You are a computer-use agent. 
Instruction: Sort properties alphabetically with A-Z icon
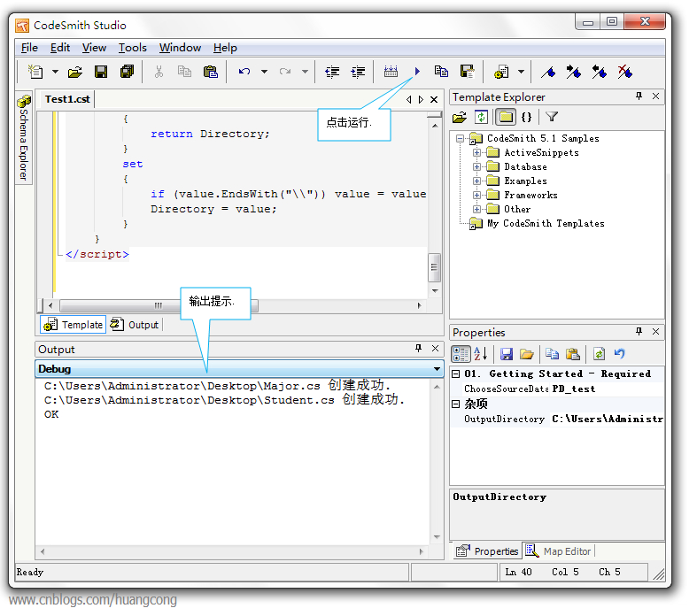pos(481,354)
